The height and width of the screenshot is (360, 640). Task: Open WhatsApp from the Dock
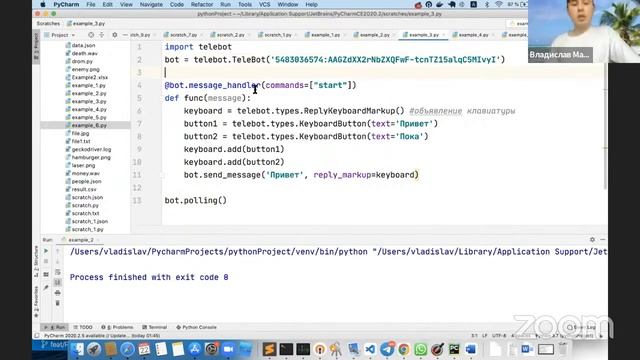pos(420,349)
